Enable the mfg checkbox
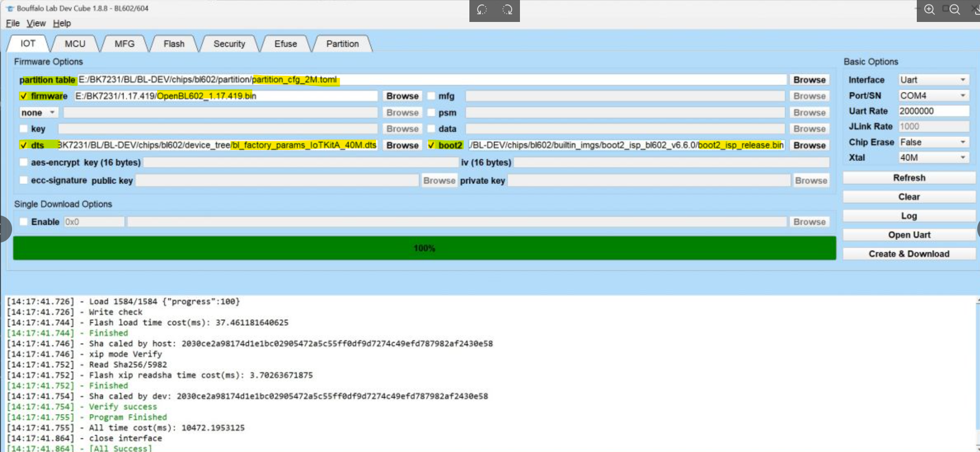This screenshot has height=452, width=980. coord(431,96)
